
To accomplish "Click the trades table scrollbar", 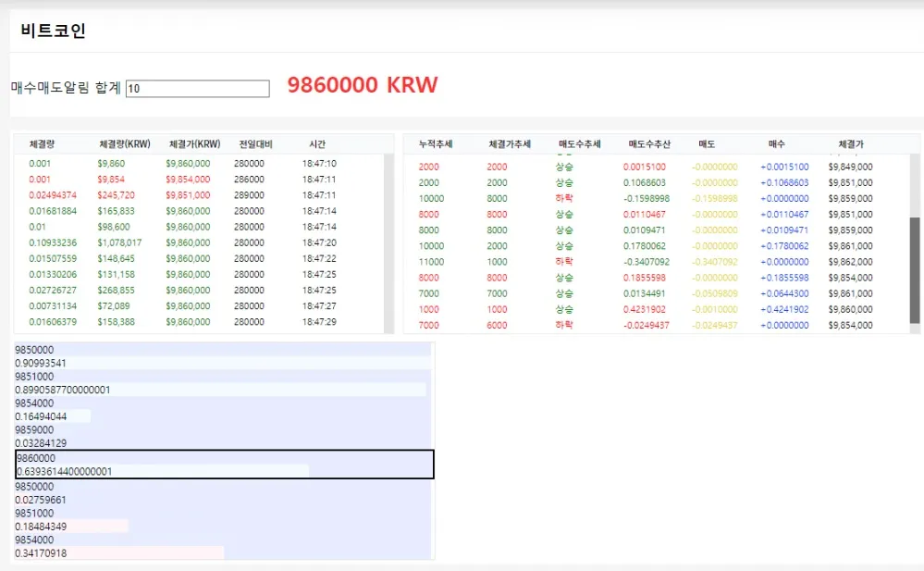I will point(388,243).
